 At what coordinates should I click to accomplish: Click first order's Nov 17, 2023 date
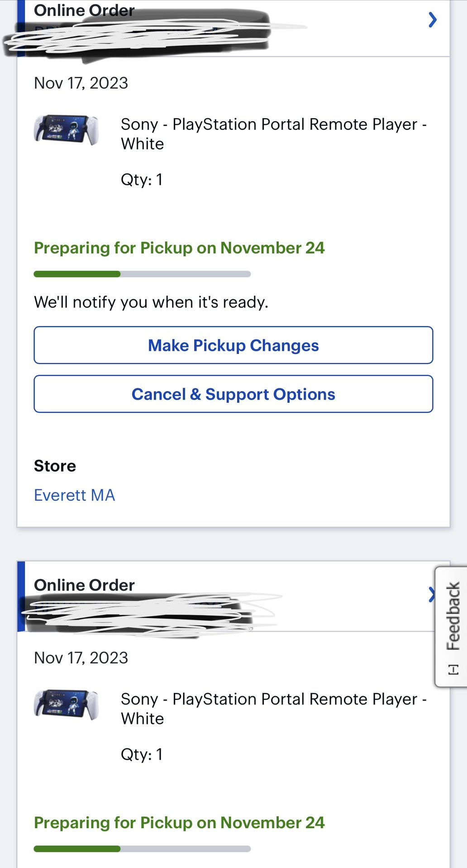click(81, 83)
